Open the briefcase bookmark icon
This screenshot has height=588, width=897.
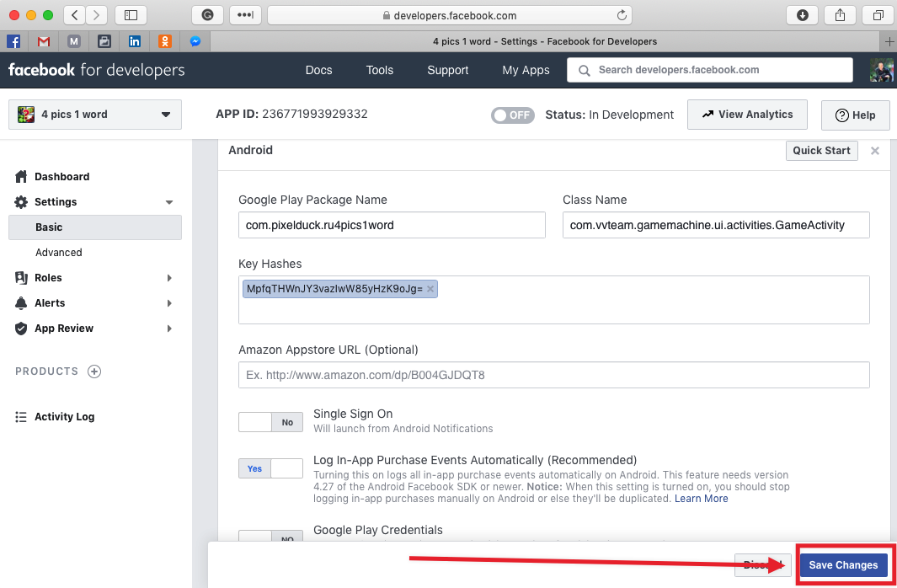[104, 41]
